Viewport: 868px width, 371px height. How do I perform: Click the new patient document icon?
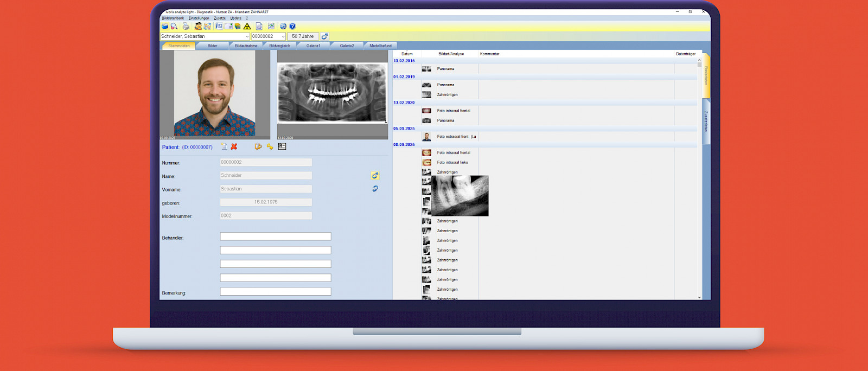pos(224,146)
